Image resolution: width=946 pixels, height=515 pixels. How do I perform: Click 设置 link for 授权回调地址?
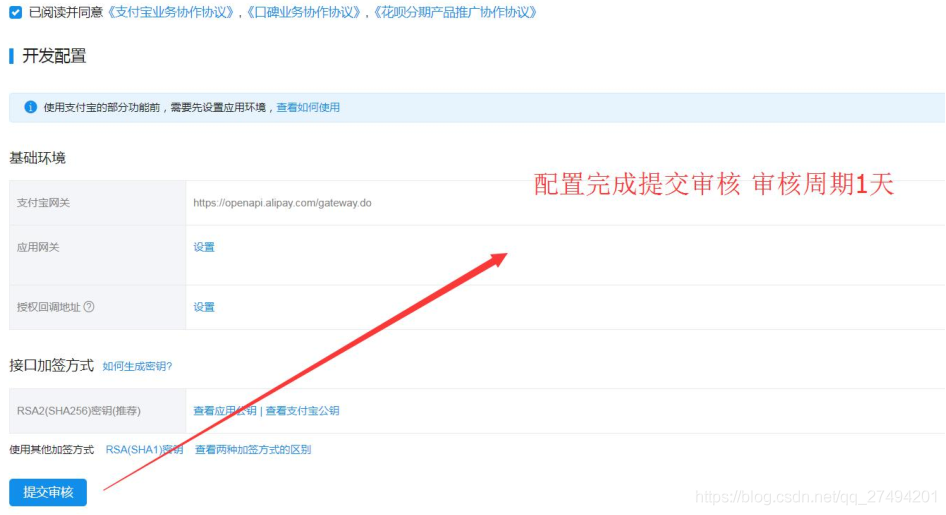[204, 307]
